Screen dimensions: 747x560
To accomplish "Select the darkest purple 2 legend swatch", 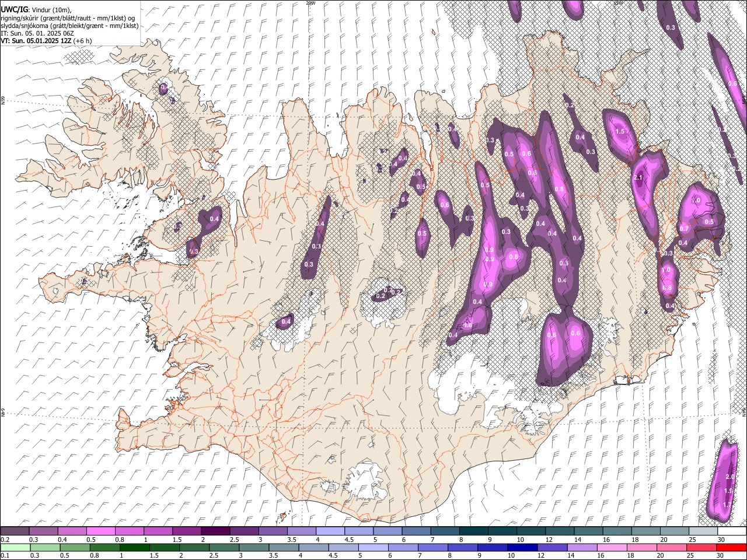I will coord(215,531).
